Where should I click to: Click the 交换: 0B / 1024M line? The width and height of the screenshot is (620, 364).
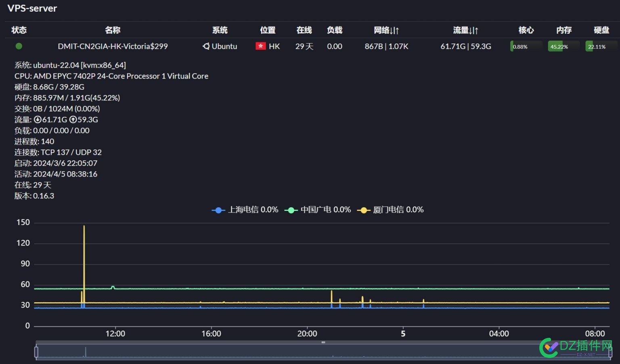coord(57,108)
